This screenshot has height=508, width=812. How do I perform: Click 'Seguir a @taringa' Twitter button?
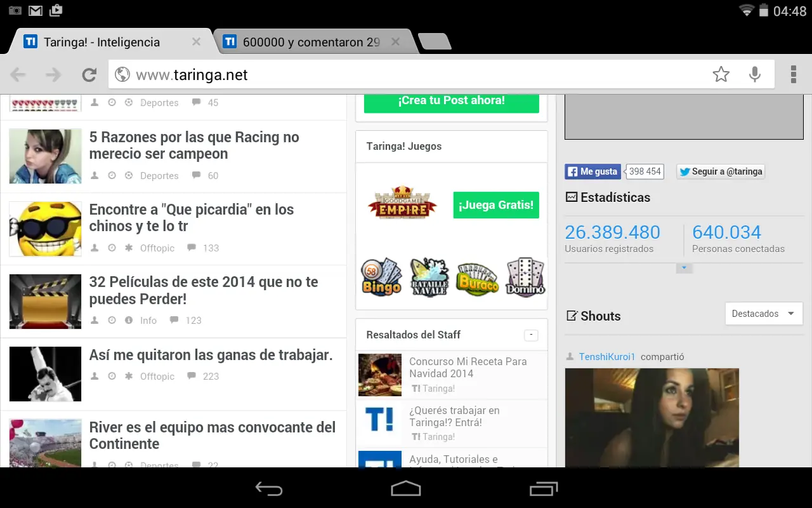tap(721, 171)
